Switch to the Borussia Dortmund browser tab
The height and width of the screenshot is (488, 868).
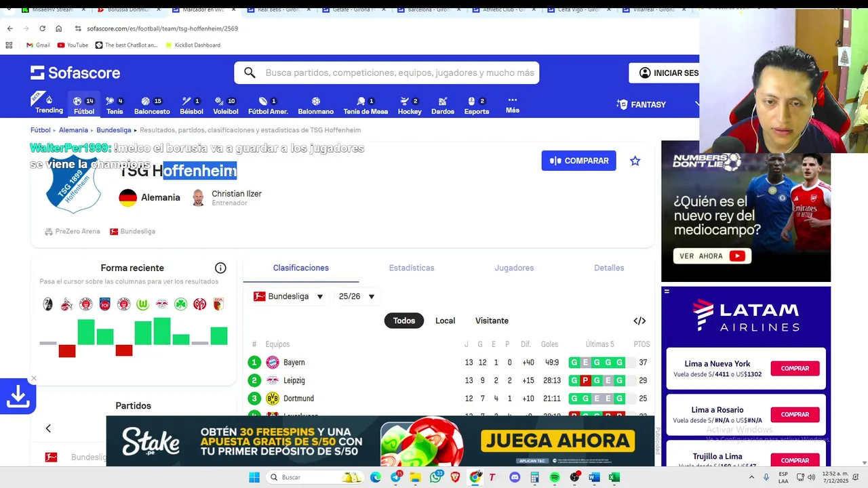(127, 9)
